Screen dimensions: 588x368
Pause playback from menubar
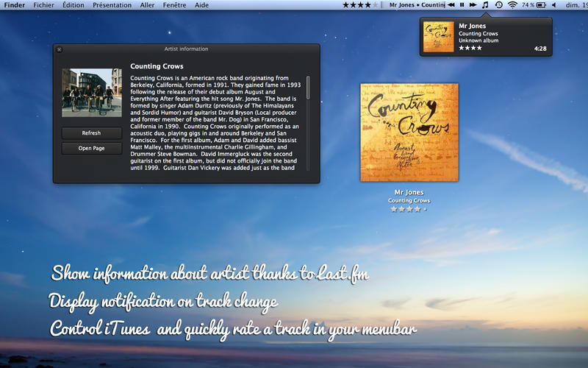[x=462, y=5]
